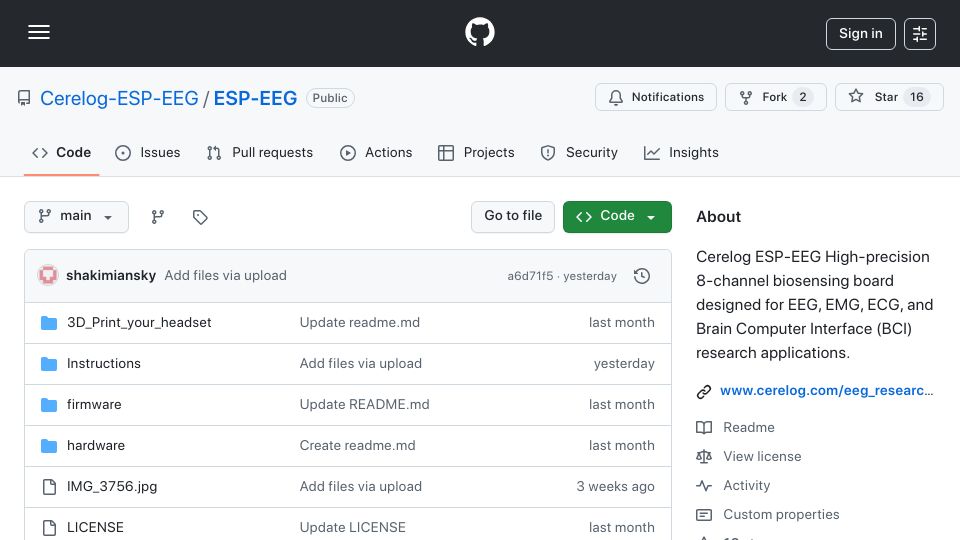Open the Insights tab
This screenshot has height=540, width=960.
pos(681,152)
